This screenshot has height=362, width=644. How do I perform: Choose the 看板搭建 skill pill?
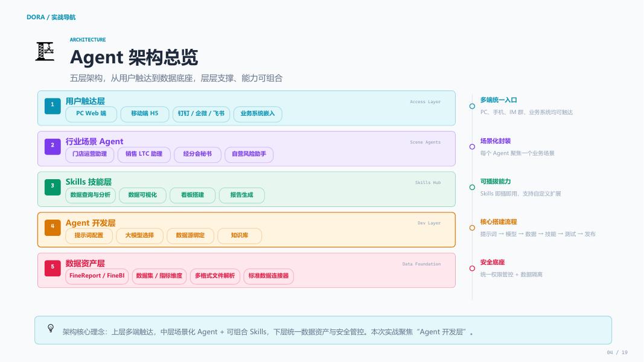pyautogui.click(x=193, y=195)
